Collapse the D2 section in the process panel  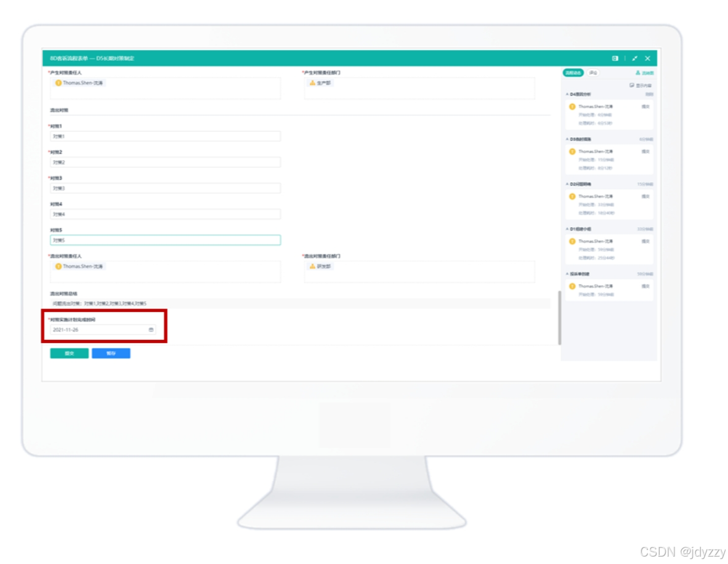tap(567, 184)
